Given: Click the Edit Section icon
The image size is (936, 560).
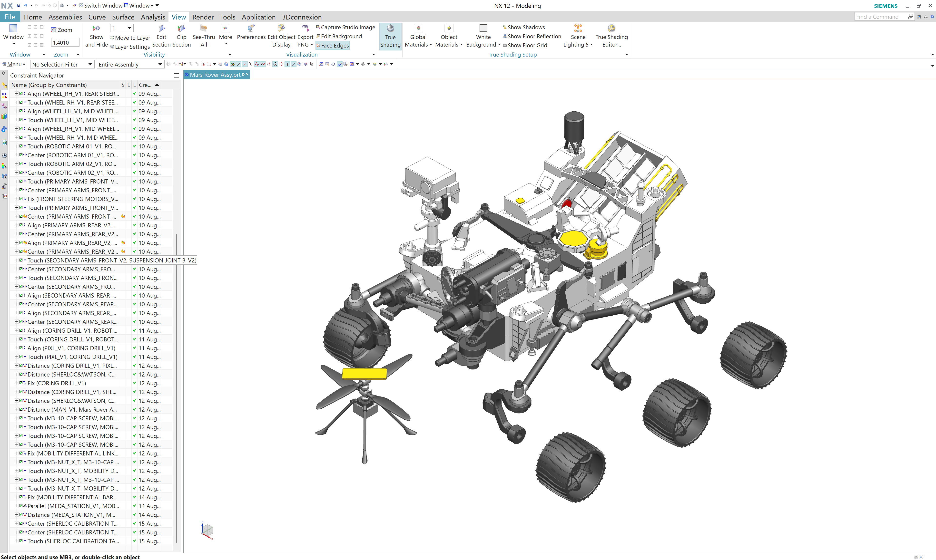Looking at the screenshot, I should click(x=161, y=29).
